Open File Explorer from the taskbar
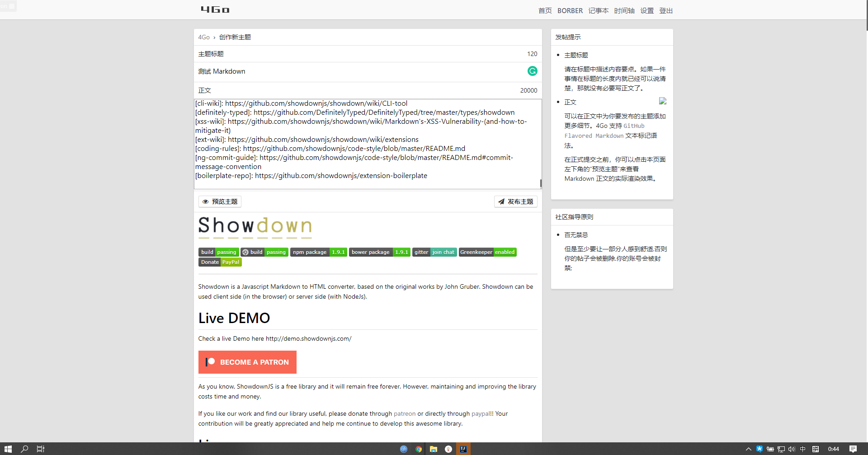868x455 pixels. [x=434, y=449]
